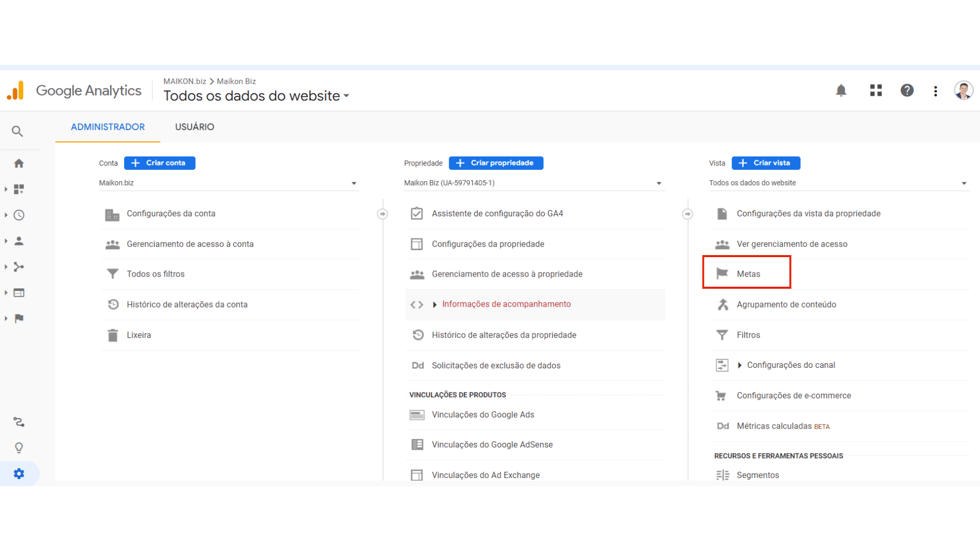Image resolution: width=980 pixels, height=551 pixels.
Task: Click the MAIKON.biz breadcrumb text
Action: pos(185,81)
